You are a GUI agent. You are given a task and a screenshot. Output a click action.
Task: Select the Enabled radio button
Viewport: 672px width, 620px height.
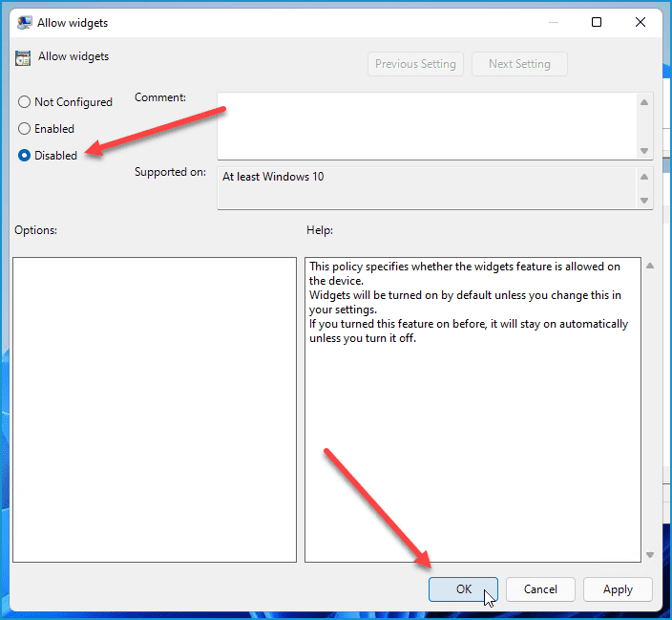[25, 129]
